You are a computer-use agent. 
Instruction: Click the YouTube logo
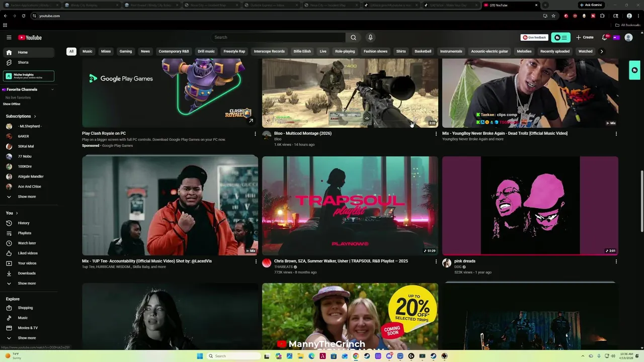[x=30, y=38]
